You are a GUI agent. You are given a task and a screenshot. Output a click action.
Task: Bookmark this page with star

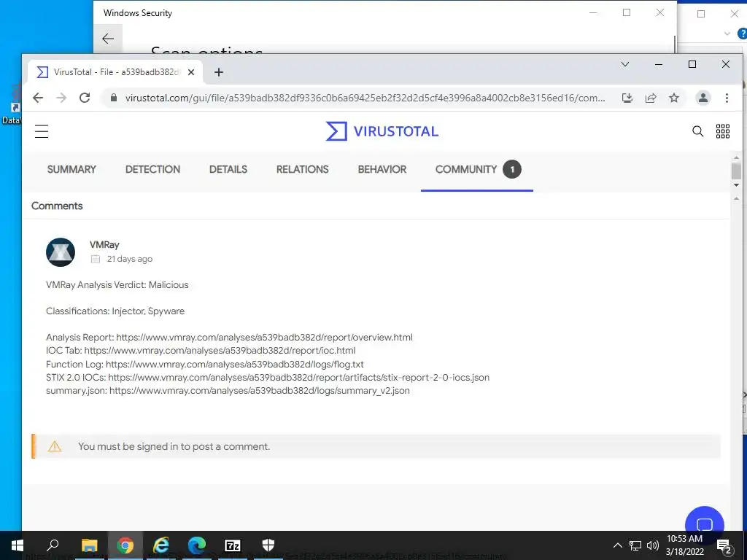coord(673,98)
